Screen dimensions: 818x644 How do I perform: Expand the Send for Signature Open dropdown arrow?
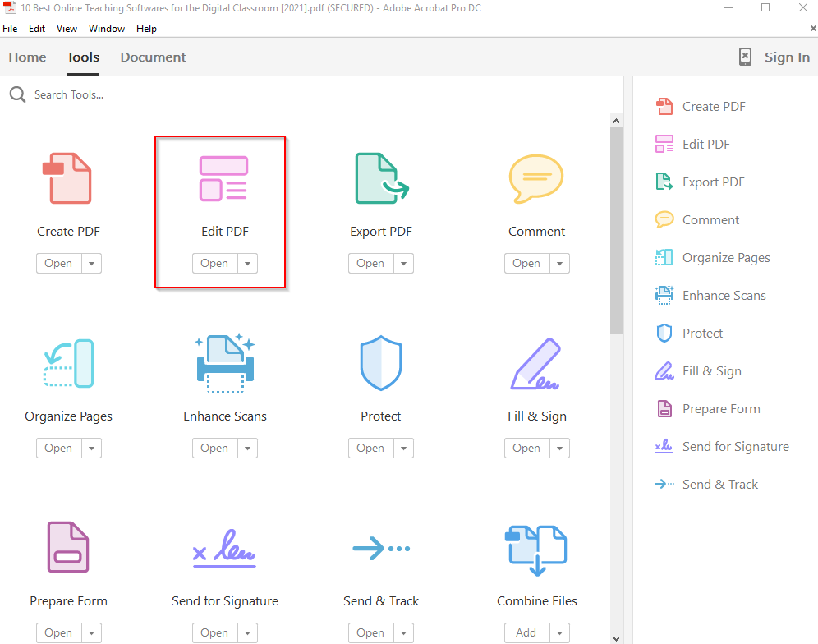(247, 633)
